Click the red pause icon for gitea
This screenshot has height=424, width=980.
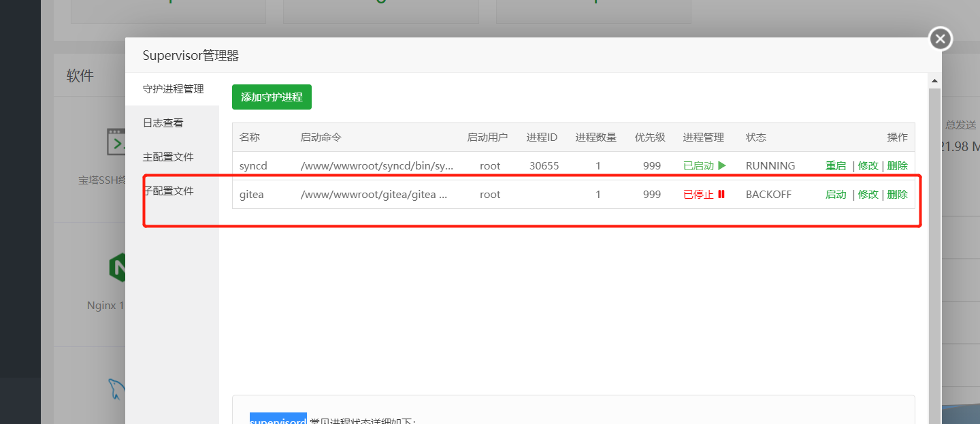(x=721, y=194)
